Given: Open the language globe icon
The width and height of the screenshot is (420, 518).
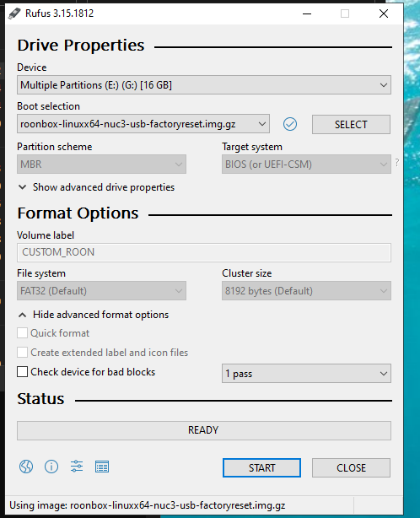Looking at the screenshot, I should click(x=26, y=467).
